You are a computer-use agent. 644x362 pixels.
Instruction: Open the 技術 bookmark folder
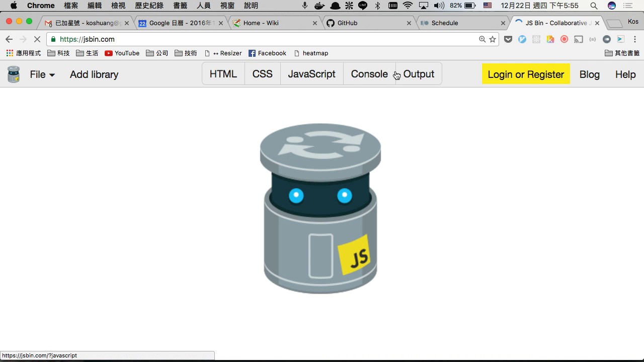186,53
